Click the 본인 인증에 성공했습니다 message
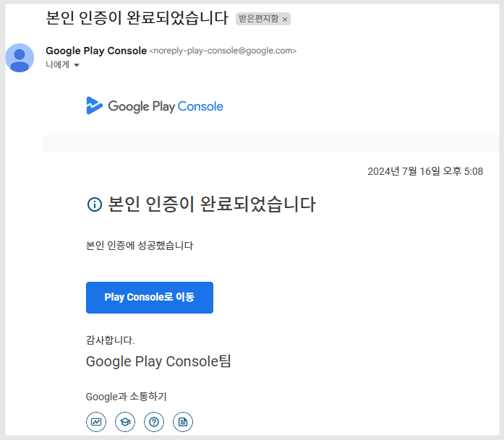 (x=140, y=246)
